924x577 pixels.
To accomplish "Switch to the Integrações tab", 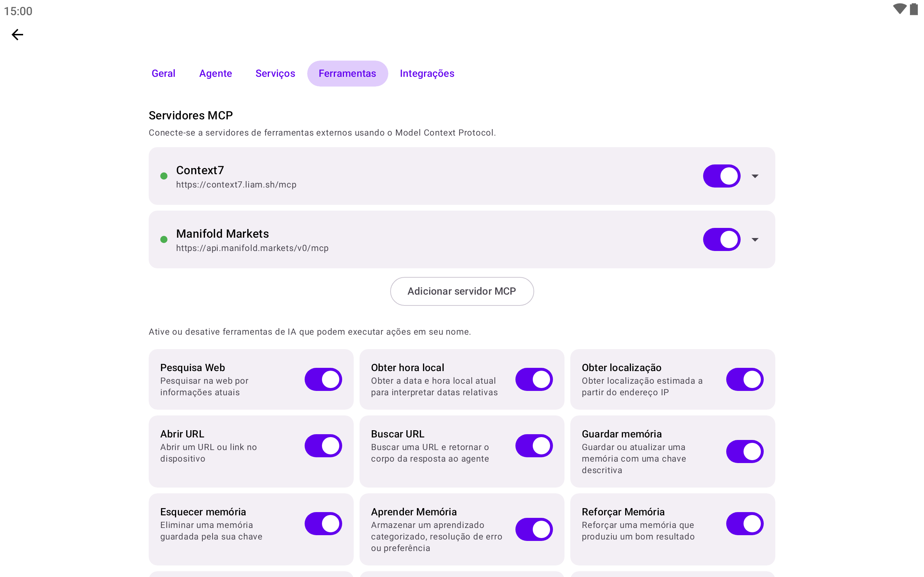I will tap(427, 73).
